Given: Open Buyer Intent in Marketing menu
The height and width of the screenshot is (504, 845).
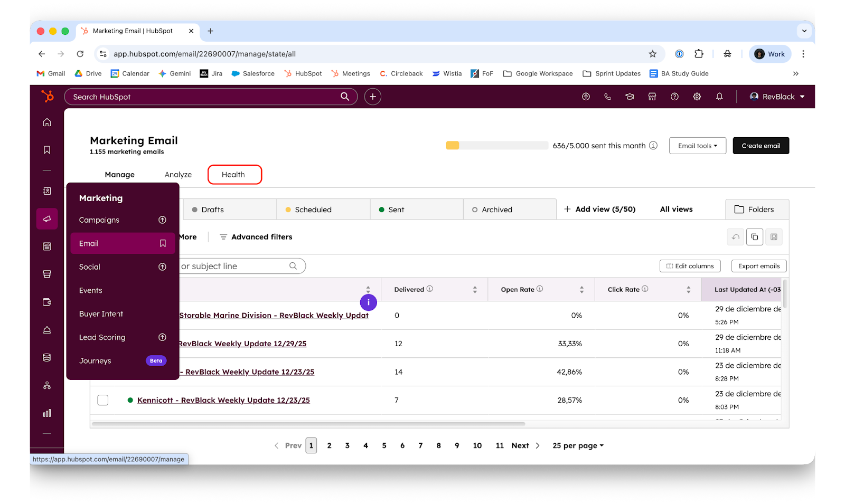Looking at the screenshot, I should click(123, 314).
